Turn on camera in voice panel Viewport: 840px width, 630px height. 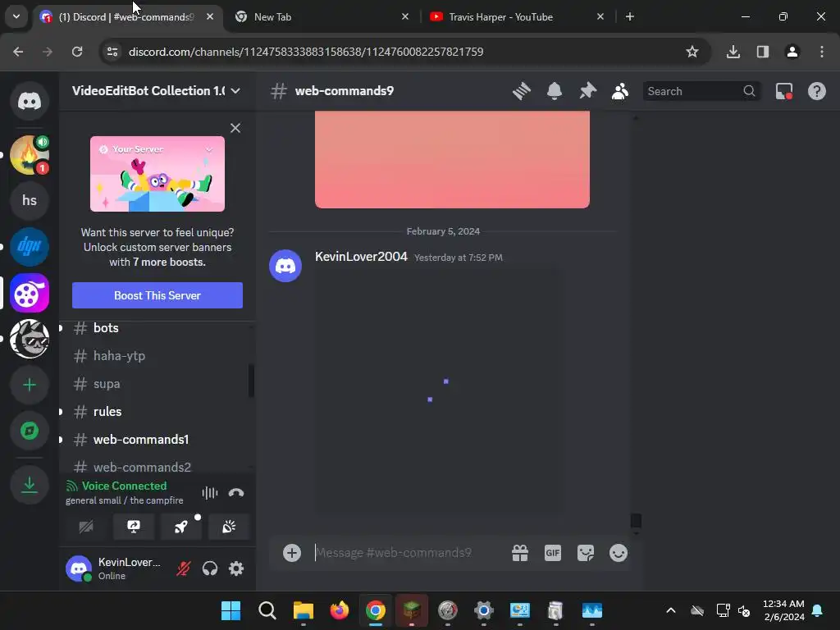[x=86, y=527]
